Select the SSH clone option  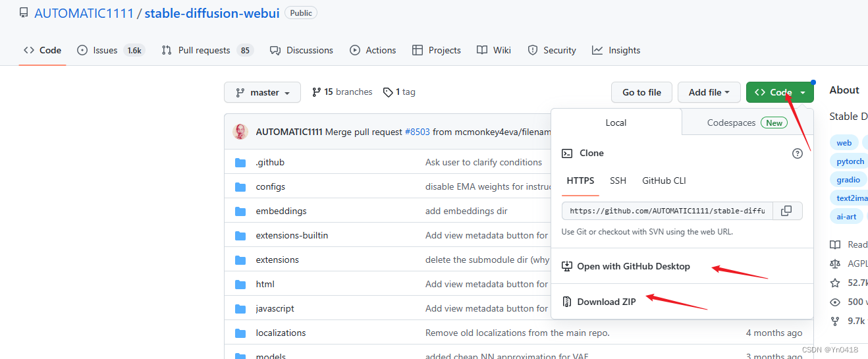click(x=618, y=180)
